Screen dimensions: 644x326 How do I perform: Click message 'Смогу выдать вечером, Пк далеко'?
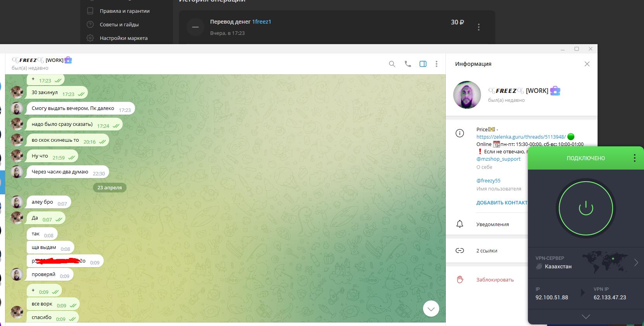(x=80, y=108)
